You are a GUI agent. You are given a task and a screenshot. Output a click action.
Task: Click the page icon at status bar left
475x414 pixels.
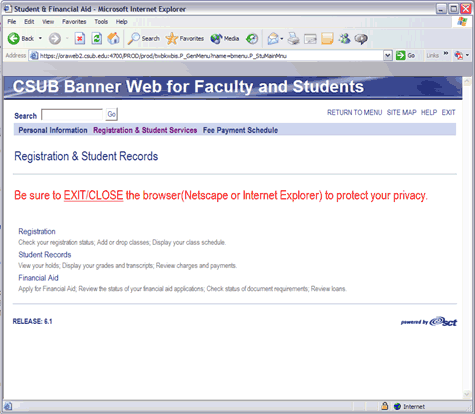pos(8,406)
